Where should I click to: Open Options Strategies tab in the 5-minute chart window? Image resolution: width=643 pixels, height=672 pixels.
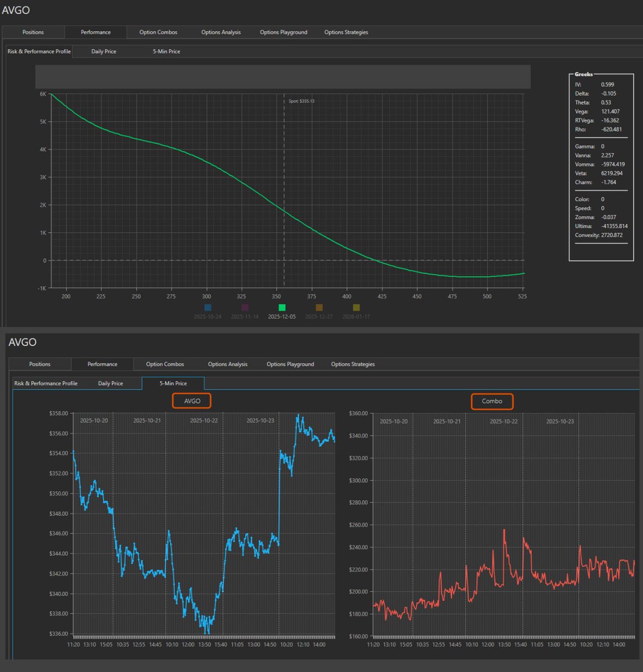353,365
